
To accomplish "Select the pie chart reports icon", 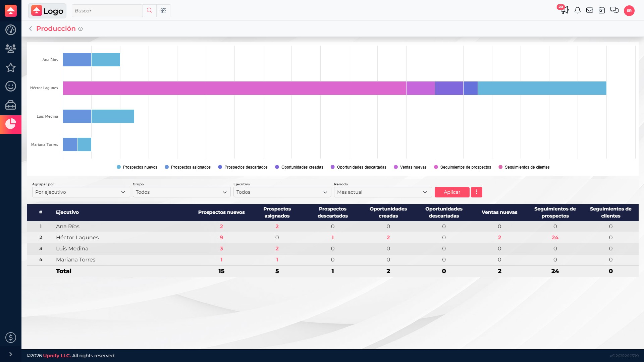I will 11,124.
